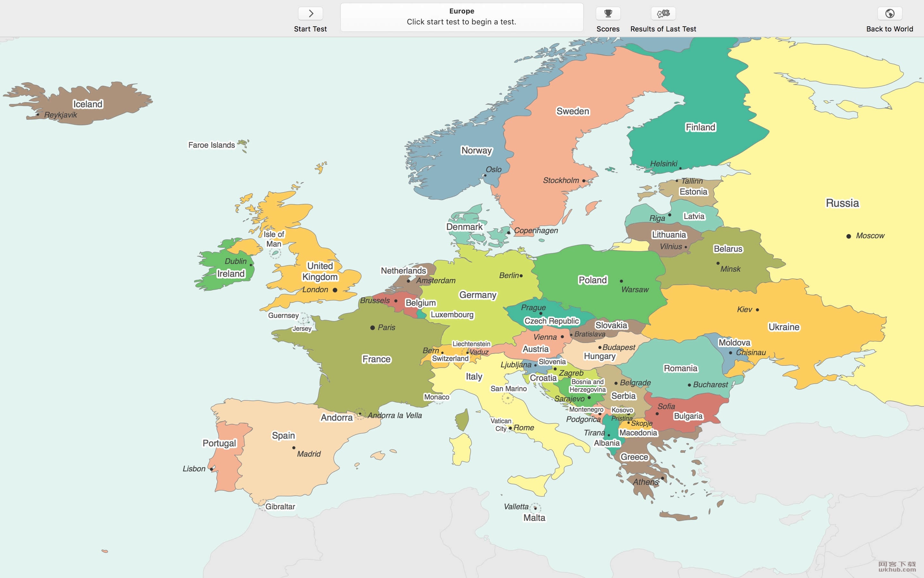Click the Netherlands country label

[403, 271]
